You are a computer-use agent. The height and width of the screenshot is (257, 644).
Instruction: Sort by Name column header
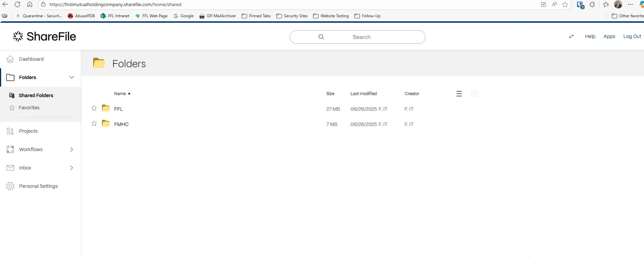coord(120,94)
